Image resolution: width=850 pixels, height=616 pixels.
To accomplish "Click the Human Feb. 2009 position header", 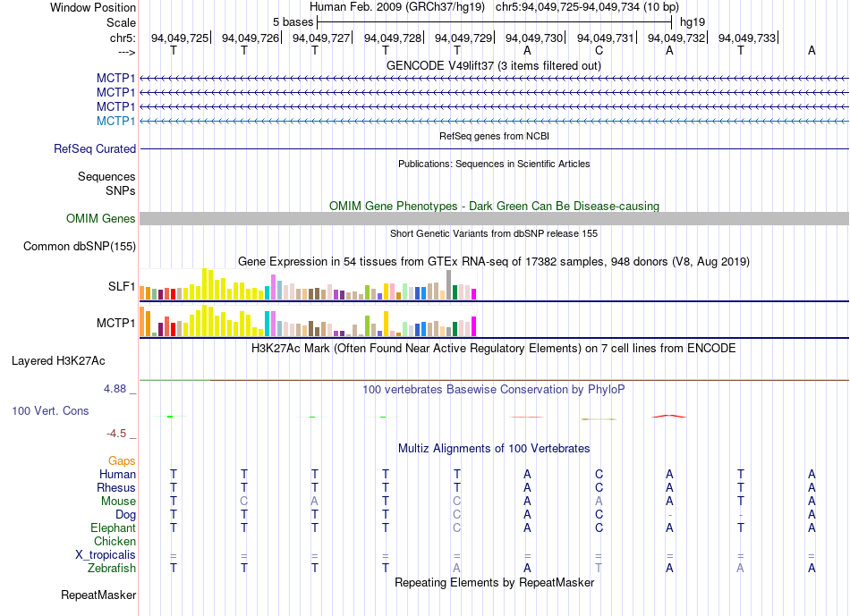I will pyautogui.click(x=494, y=7).
